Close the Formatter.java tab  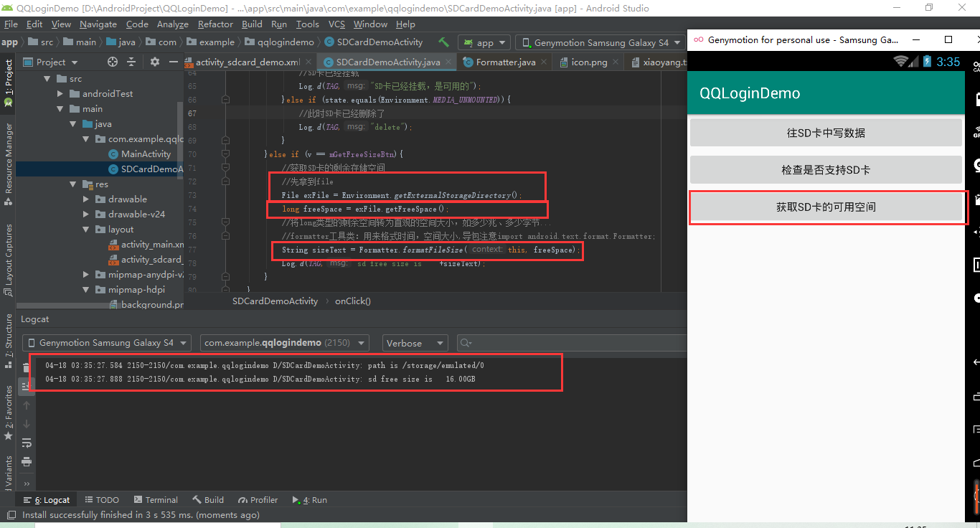tap(545, 62)
